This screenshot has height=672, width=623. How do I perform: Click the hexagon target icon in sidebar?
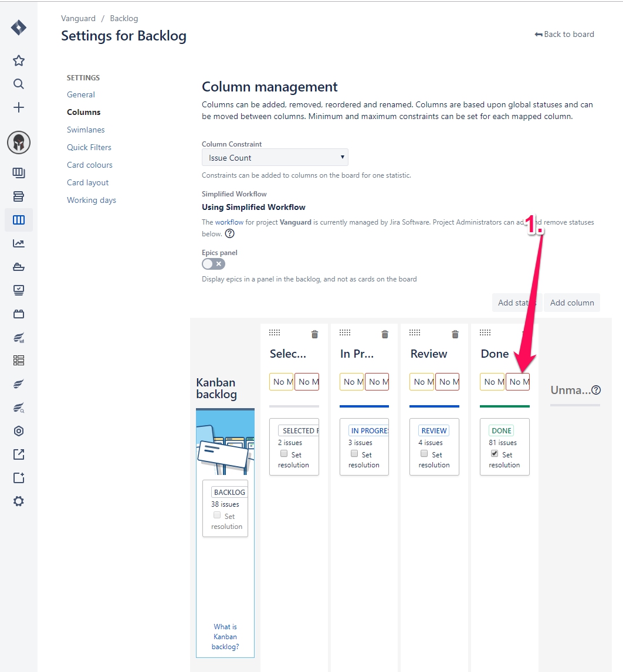coord(18,431)
